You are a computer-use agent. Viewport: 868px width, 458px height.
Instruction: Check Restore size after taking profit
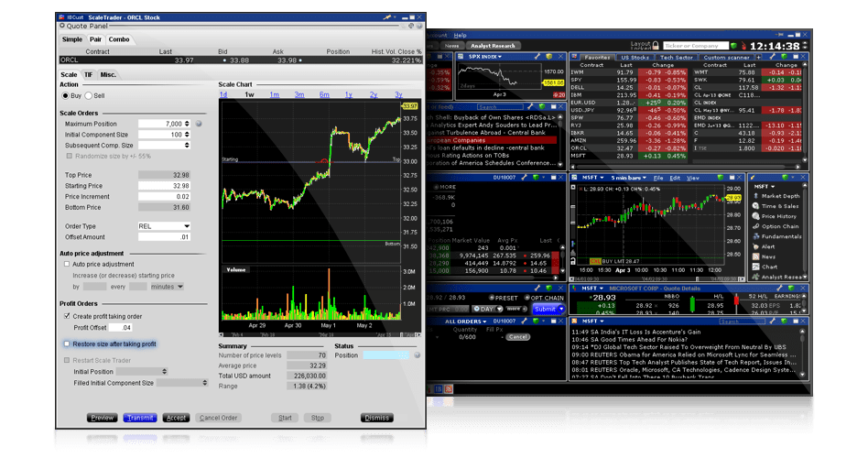[67, 344]
